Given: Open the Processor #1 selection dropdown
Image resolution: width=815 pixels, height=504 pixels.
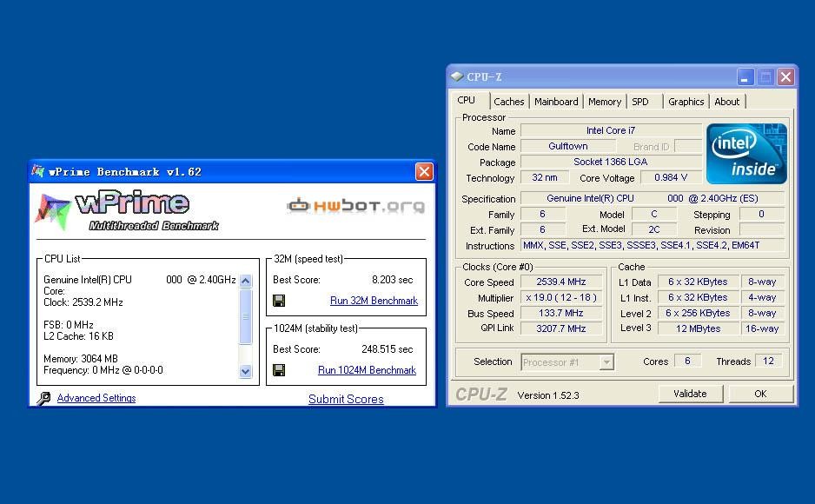Looking at the screenshot, I should pos(606,362).
